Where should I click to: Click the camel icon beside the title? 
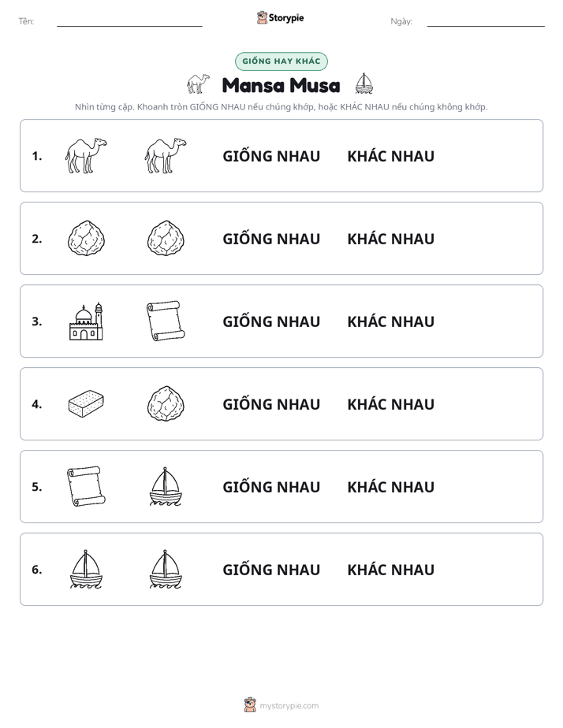pyautogui.click(x=199, y=84)
